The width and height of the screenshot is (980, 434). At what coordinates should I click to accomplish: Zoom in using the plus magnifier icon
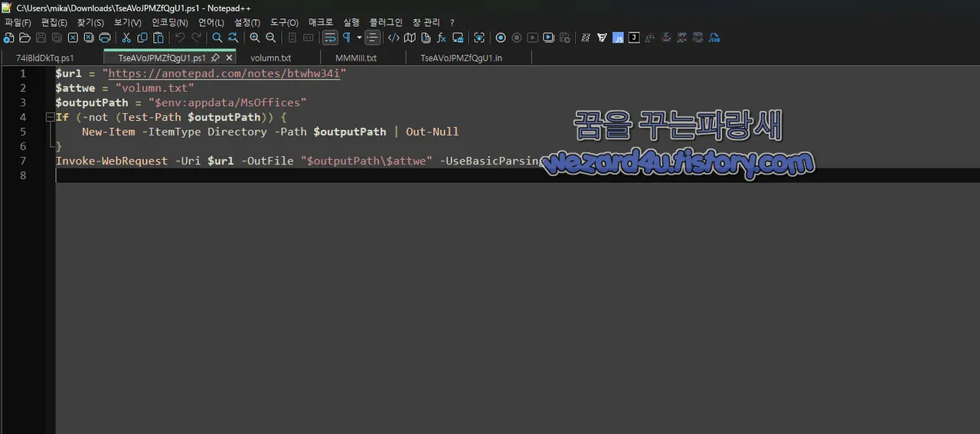pyautogui.click(x=255, y=38)
